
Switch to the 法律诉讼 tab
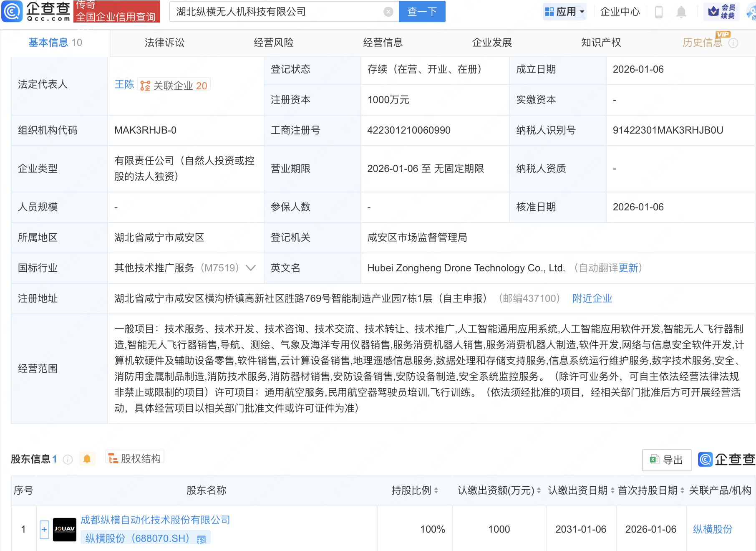point(164,43)
